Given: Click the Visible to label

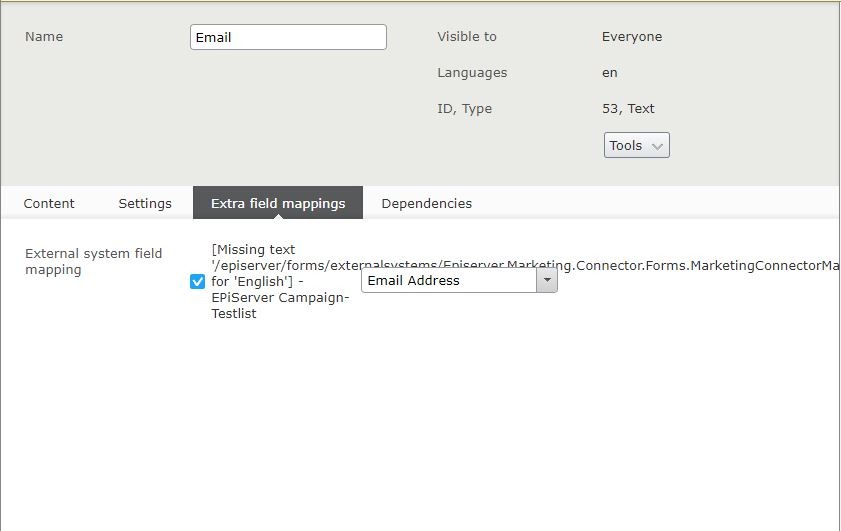Looking at the screenshot, I should pyautogui.click(x=467, y=37).
